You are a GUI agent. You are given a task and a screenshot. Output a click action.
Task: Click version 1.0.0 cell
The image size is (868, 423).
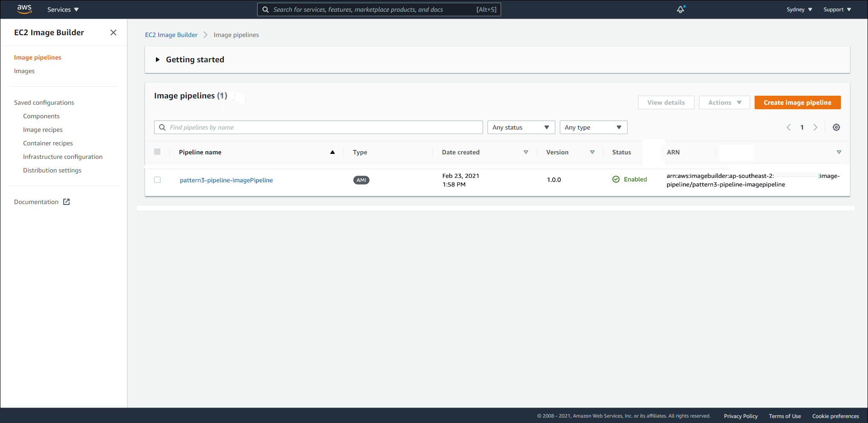(x=554, y=180)
